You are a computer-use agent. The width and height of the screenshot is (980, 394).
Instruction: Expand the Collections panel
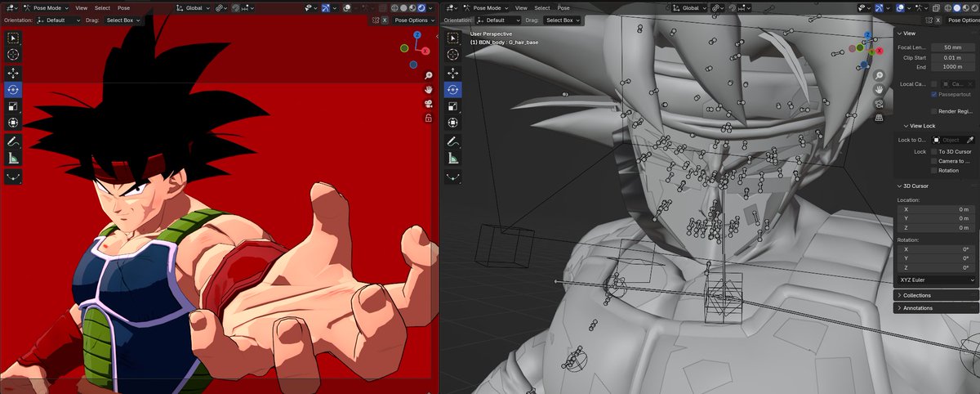click(937, 295)
